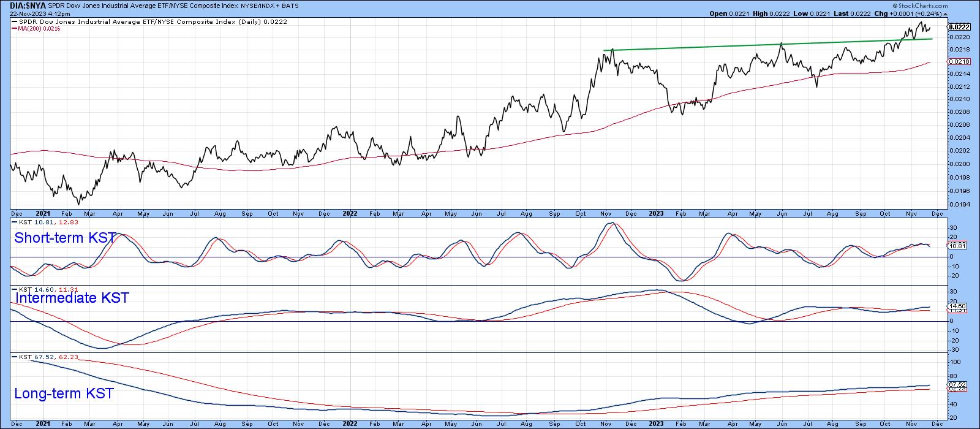This screenshot has height=429, width=980.
Task: Click the boxed 14.60 intermediate KST value tag
Action: (x=957, y=306)
